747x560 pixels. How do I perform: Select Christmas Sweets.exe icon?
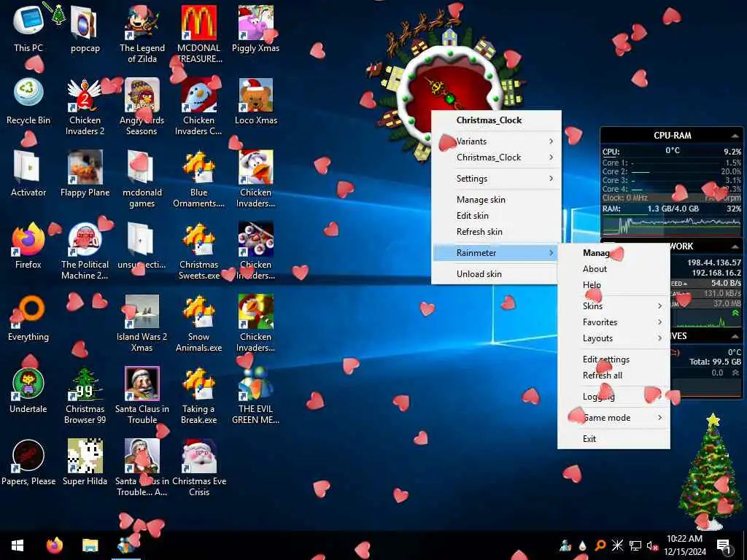(x=198, y=252)
